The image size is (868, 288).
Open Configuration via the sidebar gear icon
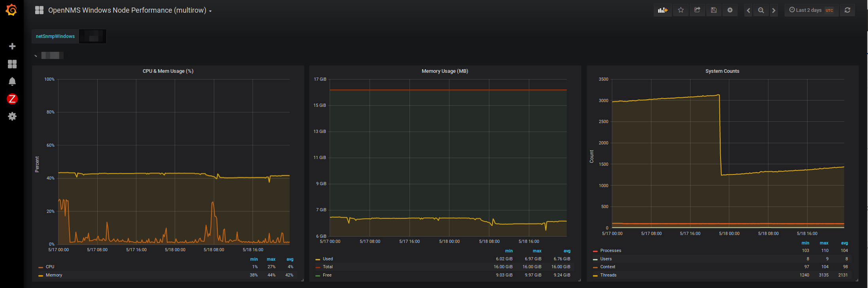12,116
